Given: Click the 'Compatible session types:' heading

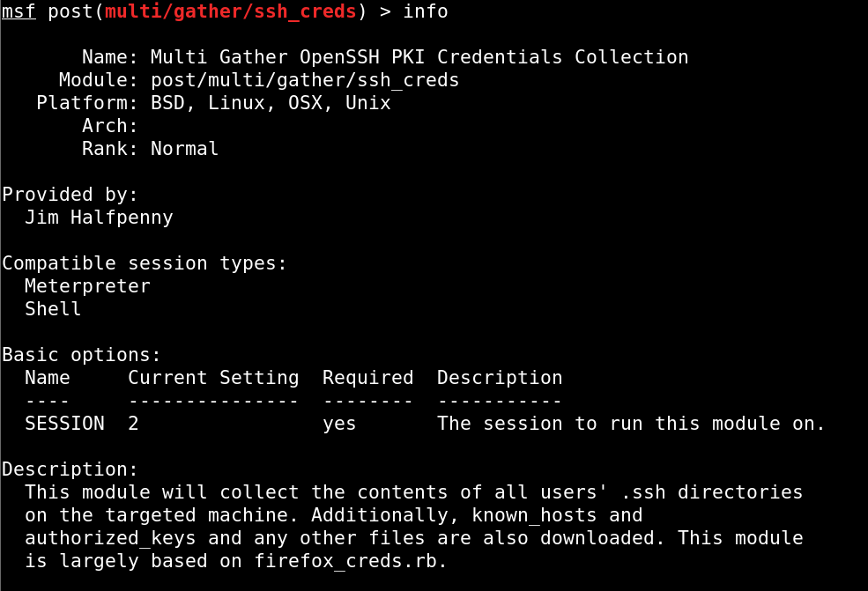Looking at the screenshot, I should pos(145,263).
